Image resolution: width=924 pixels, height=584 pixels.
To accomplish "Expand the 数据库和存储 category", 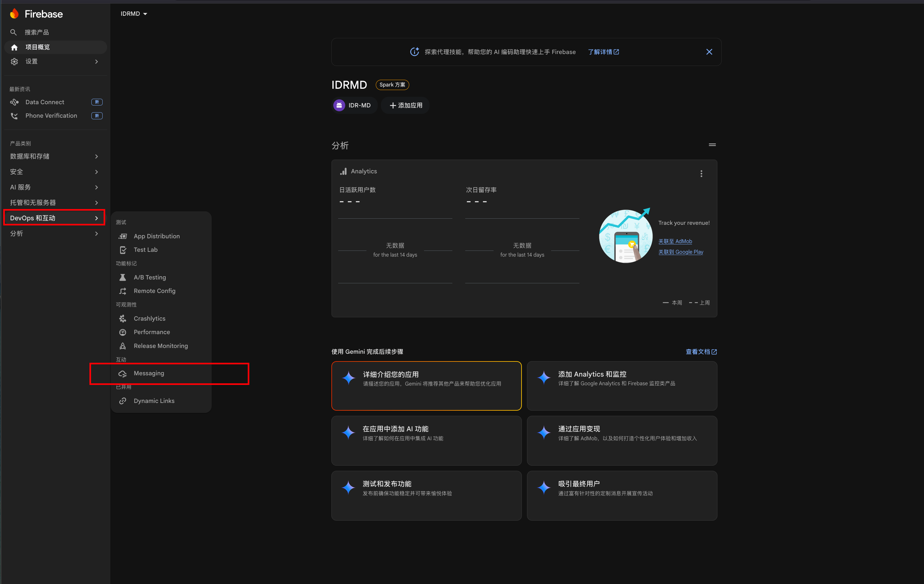I will pyautogui.click(x=54, y=156).
